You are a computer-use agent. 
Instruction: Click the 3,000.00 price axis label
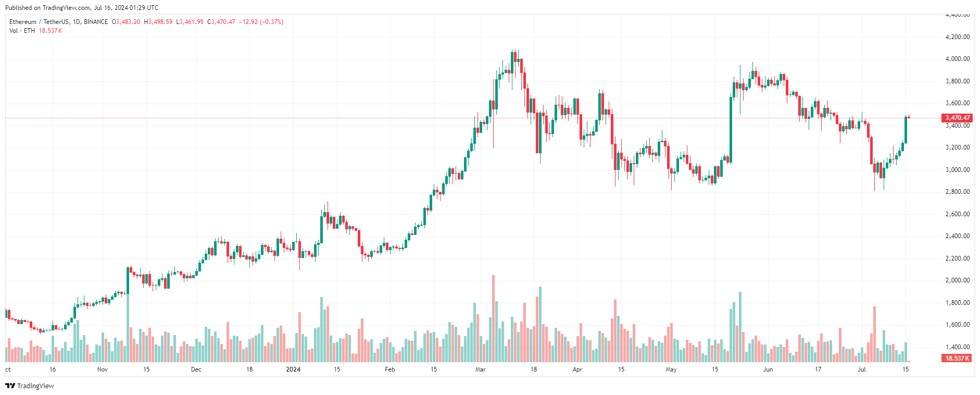[x=958, y=170]
